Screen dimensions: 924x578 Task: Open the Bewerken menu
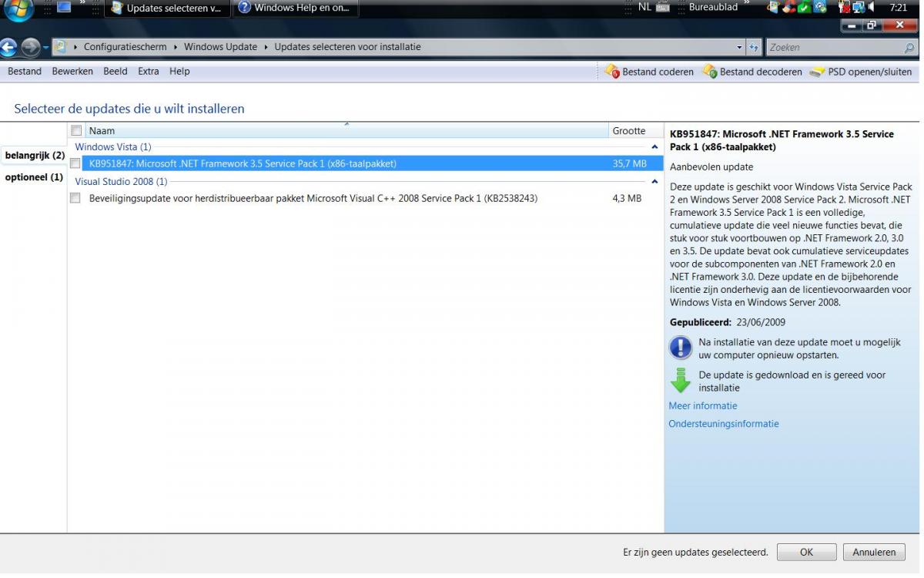(72, 72)
